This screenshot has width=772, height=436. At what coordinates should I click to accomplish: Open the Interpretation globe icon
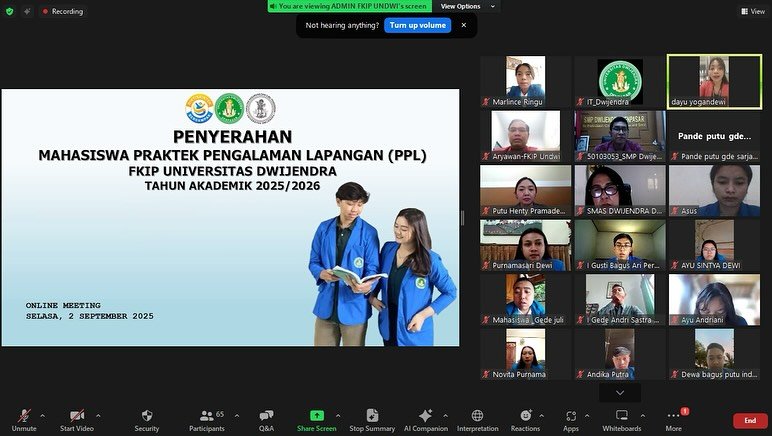(x=477, y=419)
